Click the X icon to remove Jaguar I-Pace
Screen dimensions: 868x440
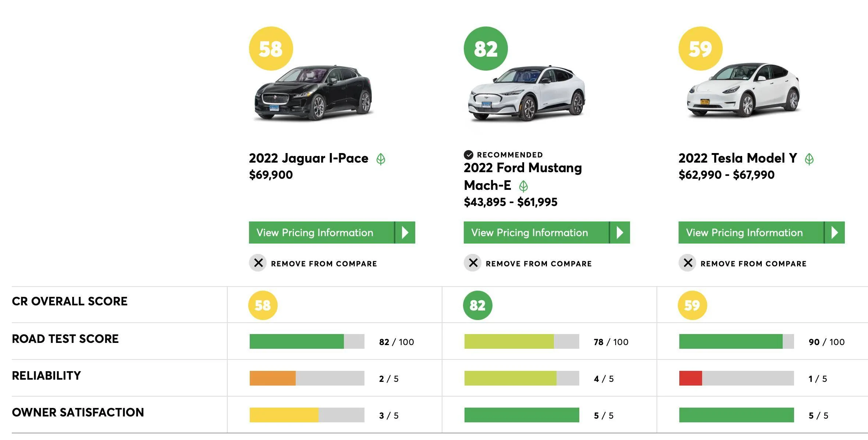click(x=258, y=263)
